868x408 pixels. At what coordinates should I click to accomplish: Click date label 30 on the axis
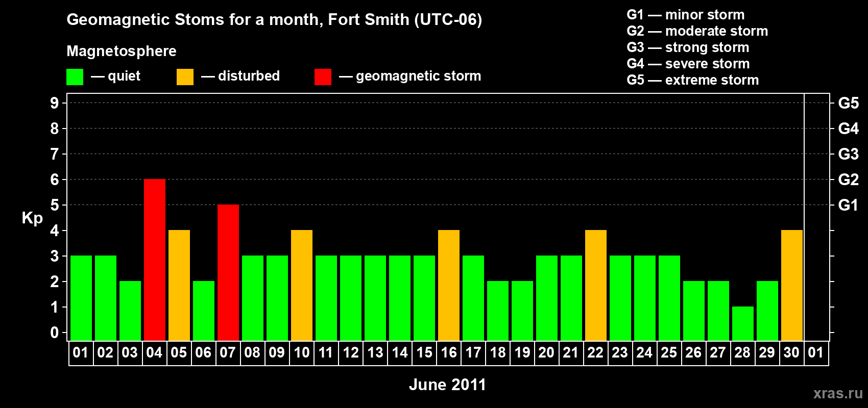coord(791,353)
